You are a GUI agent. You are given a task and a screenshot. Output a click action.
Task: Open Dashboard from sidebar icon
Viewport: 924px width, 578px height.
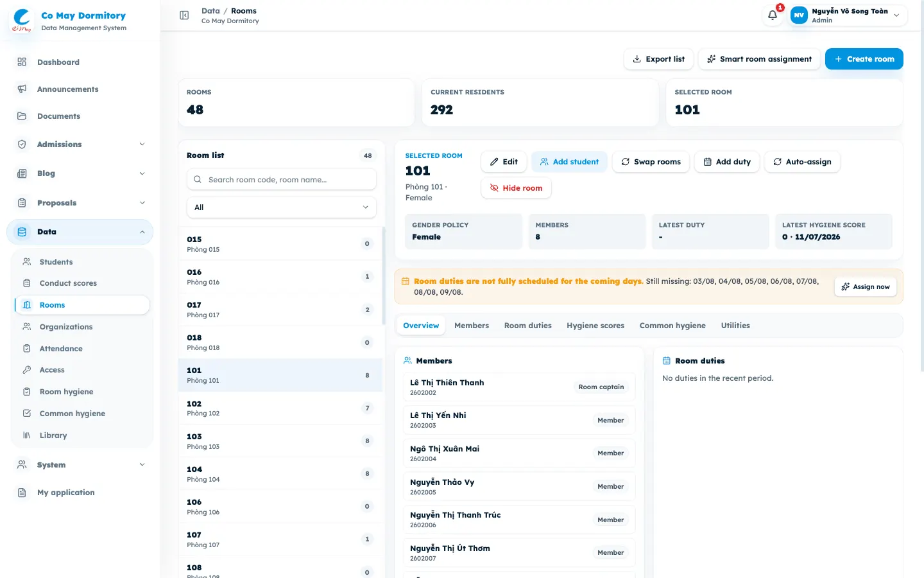[x=22, y=62]
